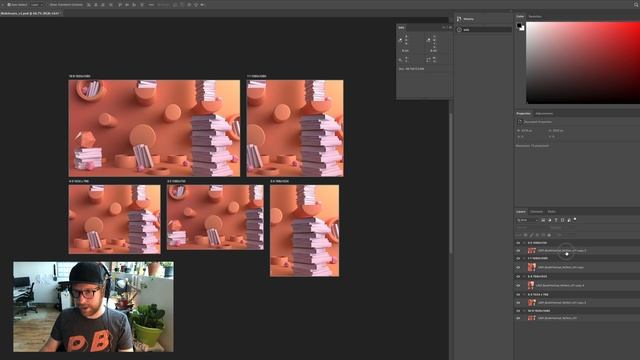Toggle Show Transform Controls checkbox

(x=47, y=4)
